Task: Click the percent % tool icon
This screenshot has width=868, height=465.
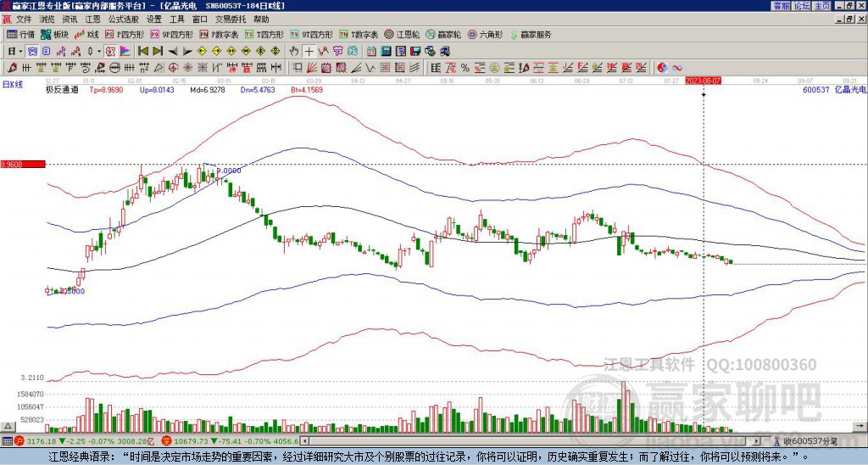Action: pos(465,68)
